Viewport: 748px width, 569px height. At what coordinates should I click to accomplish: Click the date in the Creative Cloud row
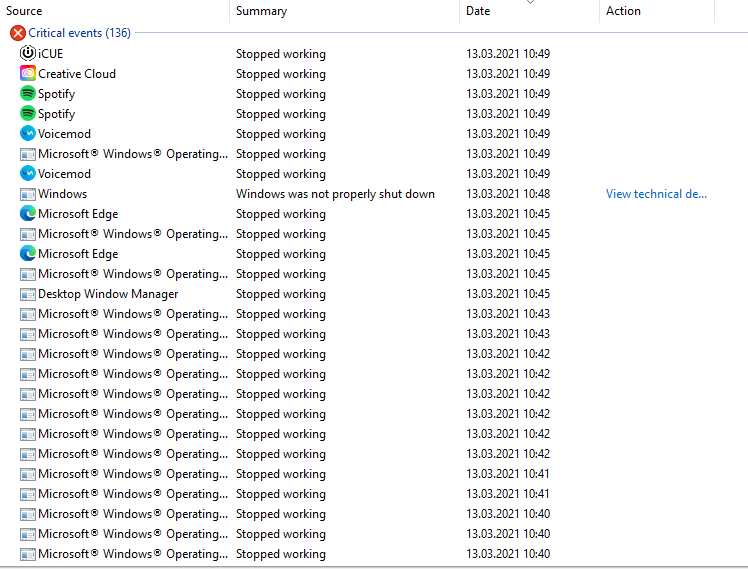point(508,74)
